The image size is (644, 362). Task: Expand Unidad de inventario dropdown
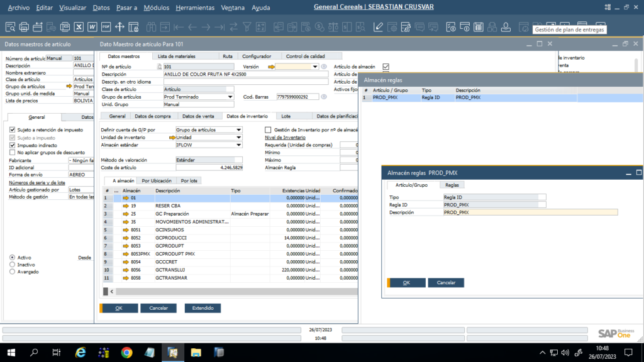tap(238, 138)
